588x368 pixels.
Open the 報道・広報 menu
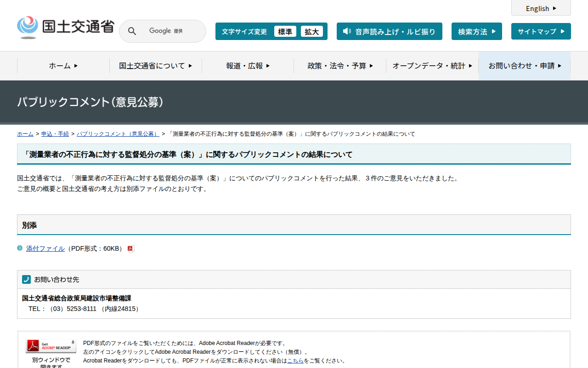pos(248,66)
